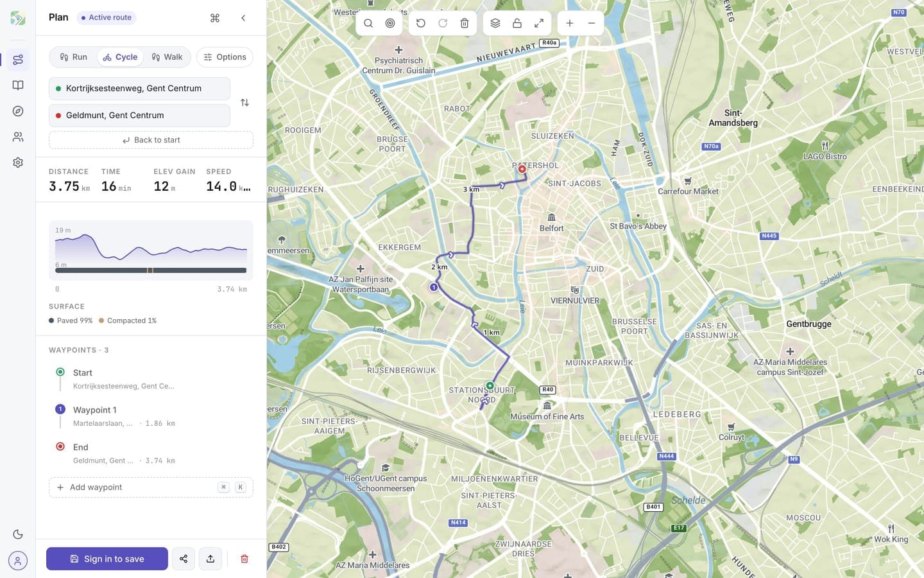This screenshot has height=578, width=924.
Task: Click the export route icon
Action: point(210,559)
